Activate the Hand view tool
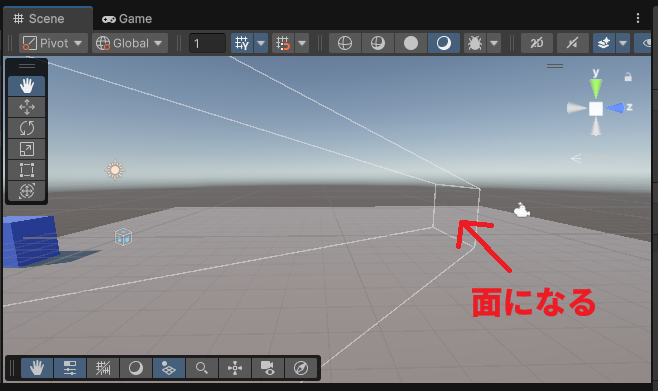This screenshot has height=391, width=658. 26,86
